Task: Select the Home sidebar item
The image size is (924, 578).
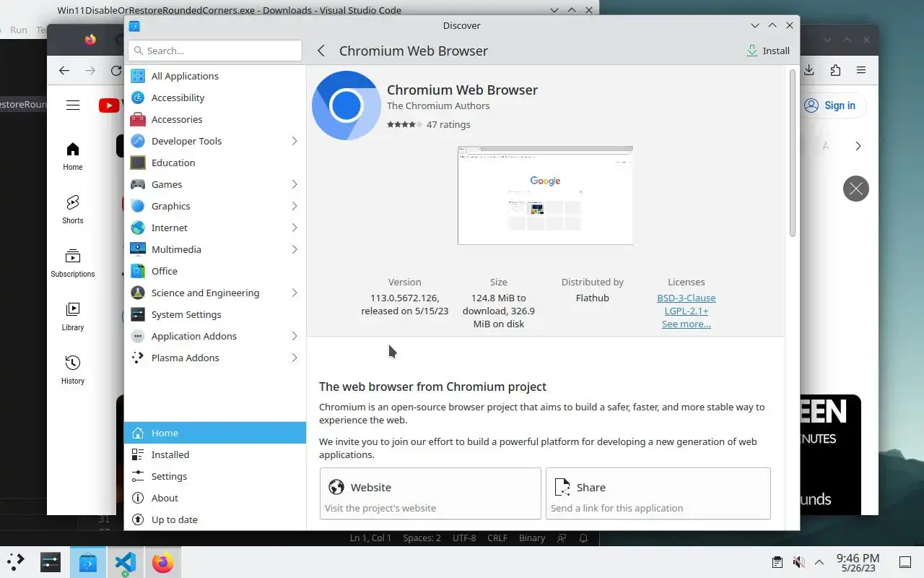Action: [x=215, y=433]
